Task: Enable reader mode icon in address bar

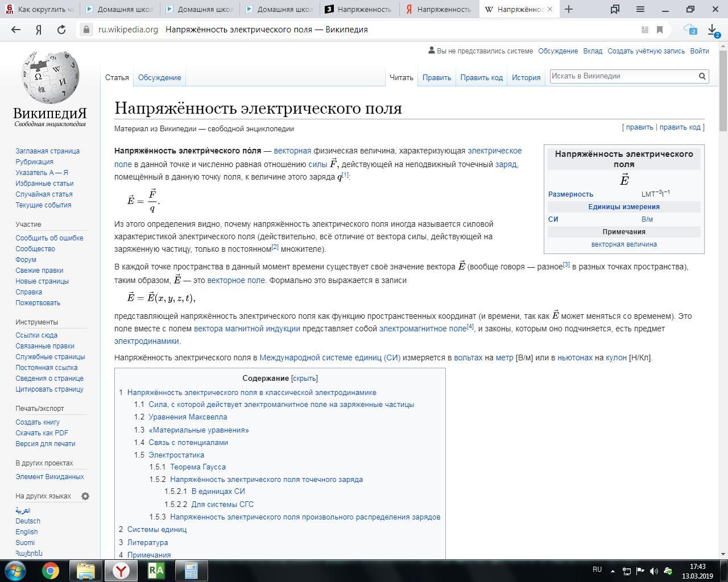Action: [645, 30]
